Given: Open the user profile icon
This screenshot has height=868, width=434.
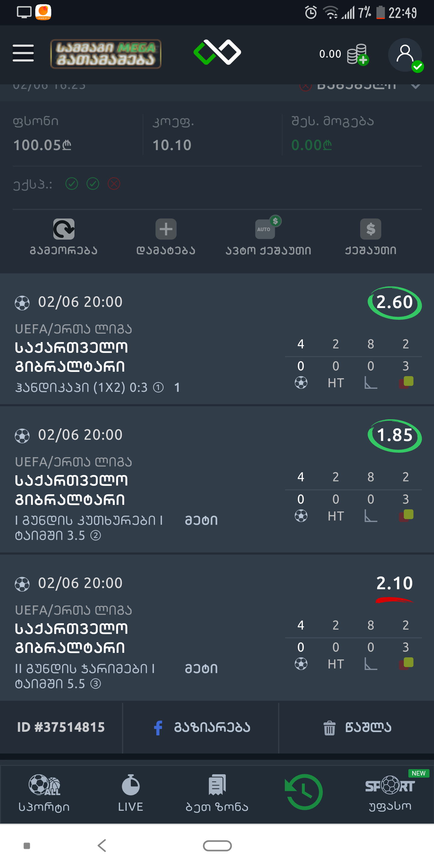Looking at the screenshot, I should [x=405, y=55].
